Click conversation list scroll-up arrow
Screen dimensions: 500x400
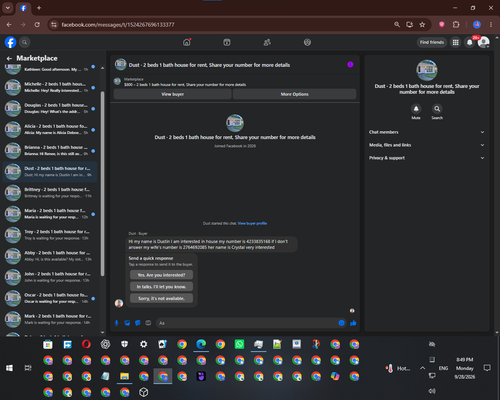pos(102,68)
